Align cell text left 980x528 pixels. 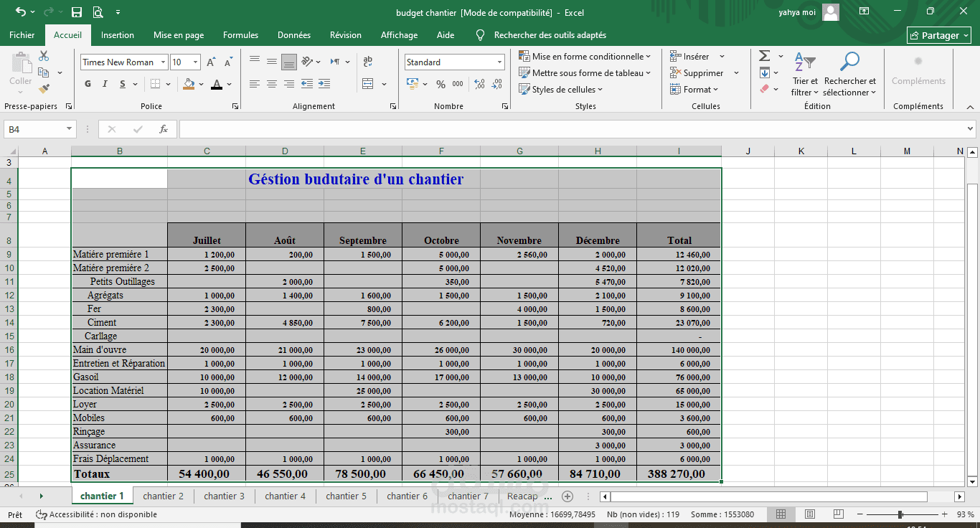[x=255, y=84]
